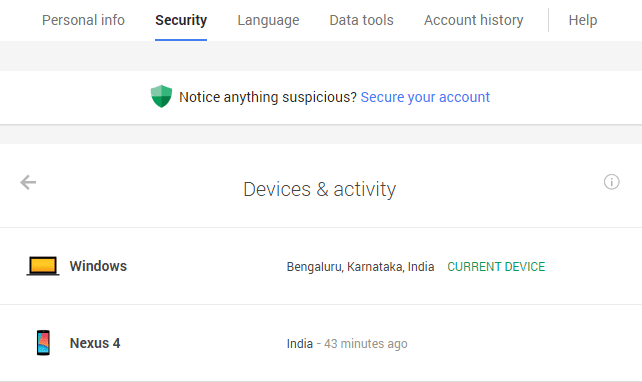The width and height of the screenshot is (642, 382).
Task: Click the green shield icon
Action: 161,96
